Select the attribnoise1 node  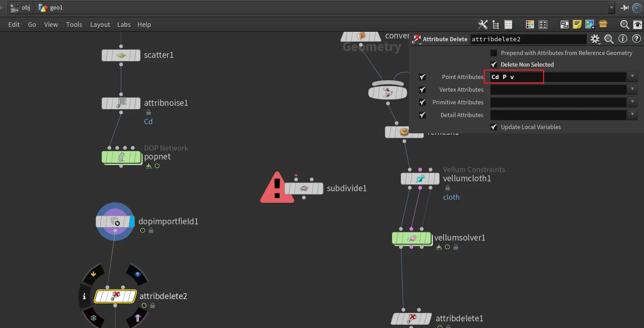[x=121, y=103]
